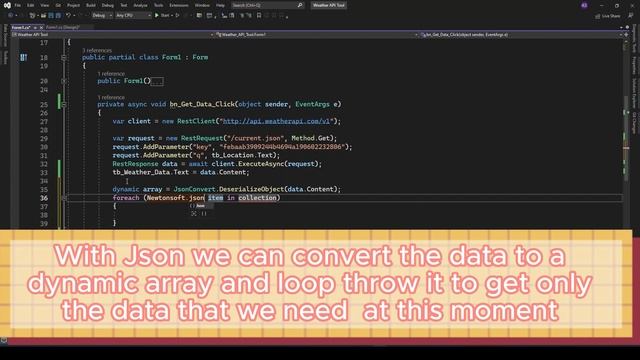This screenshot has height=360, width=640.
Task: Toggle the right IntelliSense filter icon
Action: (x=204, y=213)
